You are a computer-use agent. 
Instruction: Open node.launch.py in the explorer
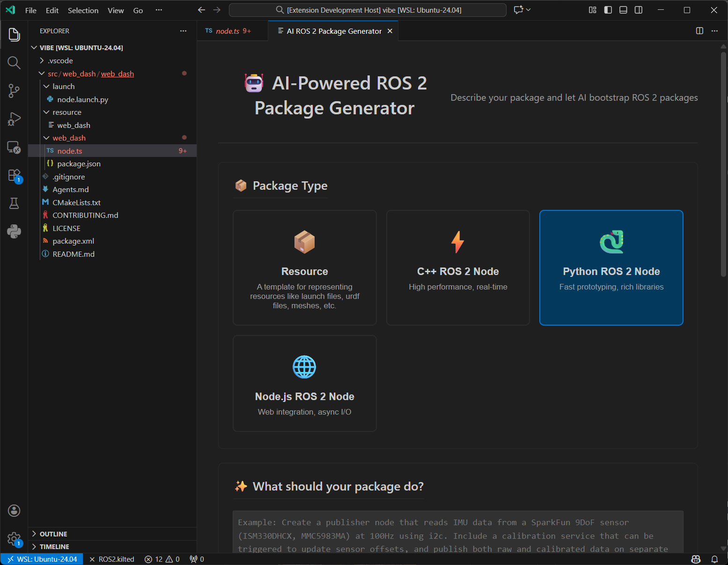(112, 99)
